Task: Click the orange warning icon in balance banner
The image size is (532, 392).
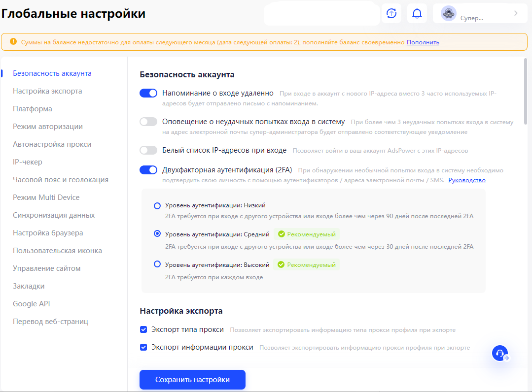Action: [13, 42]
